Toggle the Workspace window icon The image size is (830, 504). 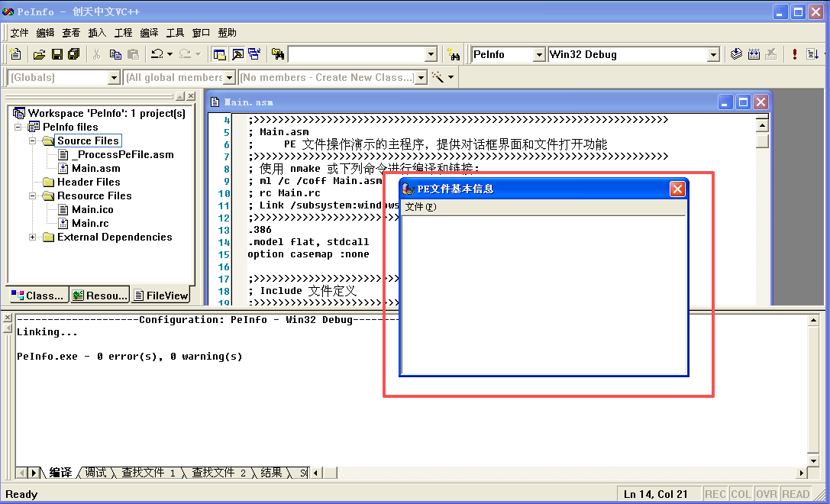pyautogui.click(x=219, y=54)
